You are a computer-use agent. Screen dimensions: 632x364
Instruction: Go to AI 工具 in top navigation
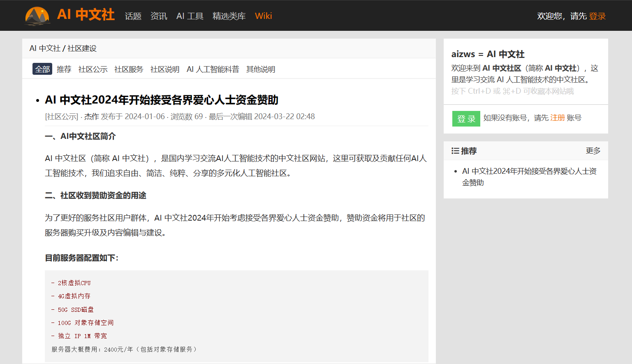point(190,16)
